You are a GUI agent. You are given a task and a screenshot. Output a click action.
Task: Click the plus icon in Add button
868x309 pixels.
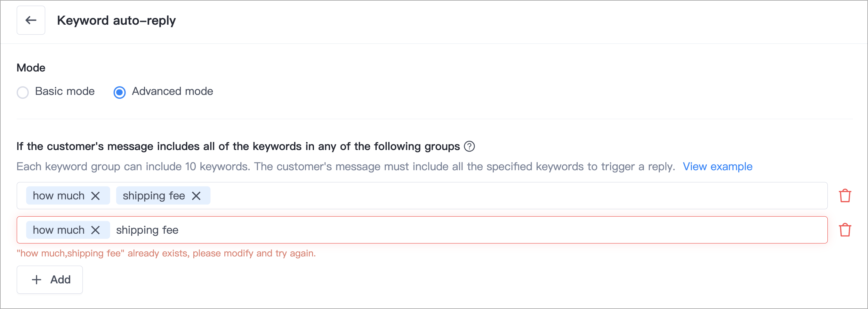click(36, 280)
